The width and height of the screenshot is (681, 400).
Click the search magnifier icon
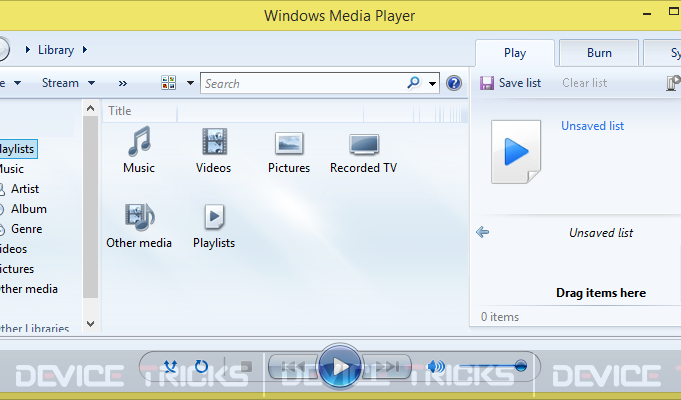414,82
